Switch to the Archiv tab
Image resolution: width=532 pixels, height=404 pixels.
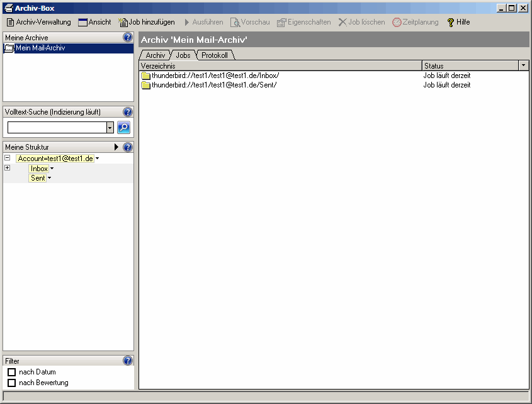pos(155,55)
